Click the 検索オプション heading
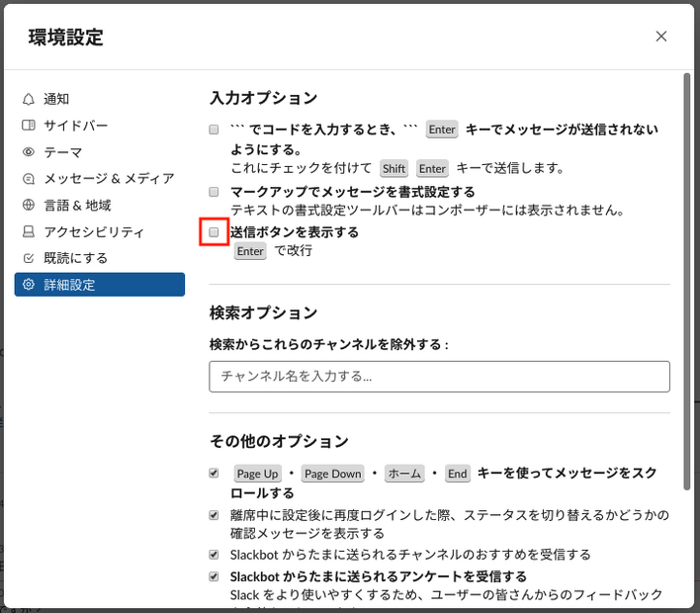The height and width of the screenshot is (613, 700). (263, 313)
